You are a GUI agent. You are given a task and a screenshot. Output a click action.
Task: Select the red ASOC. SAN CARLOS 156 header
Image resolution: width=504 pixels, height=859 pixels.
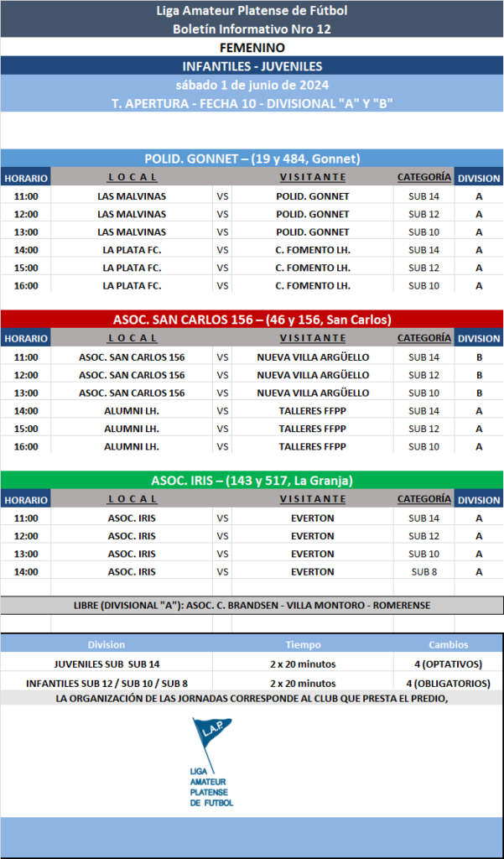pos(252,320)
